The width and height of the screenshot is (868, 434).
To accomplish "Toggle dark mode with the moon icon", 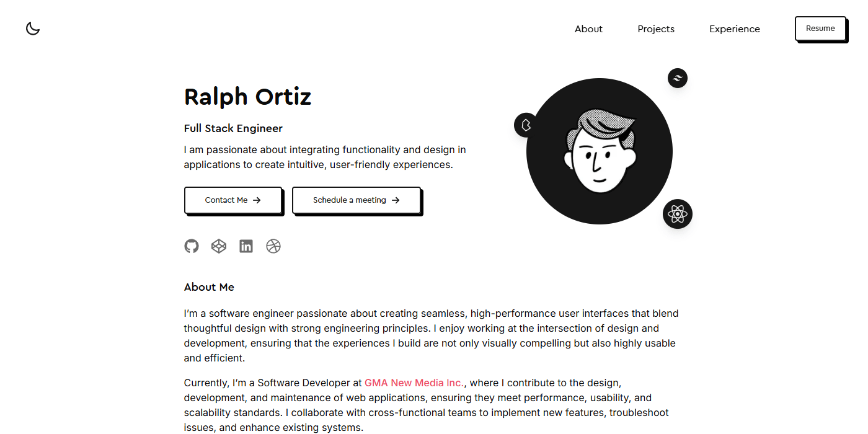I will (32, 29).
